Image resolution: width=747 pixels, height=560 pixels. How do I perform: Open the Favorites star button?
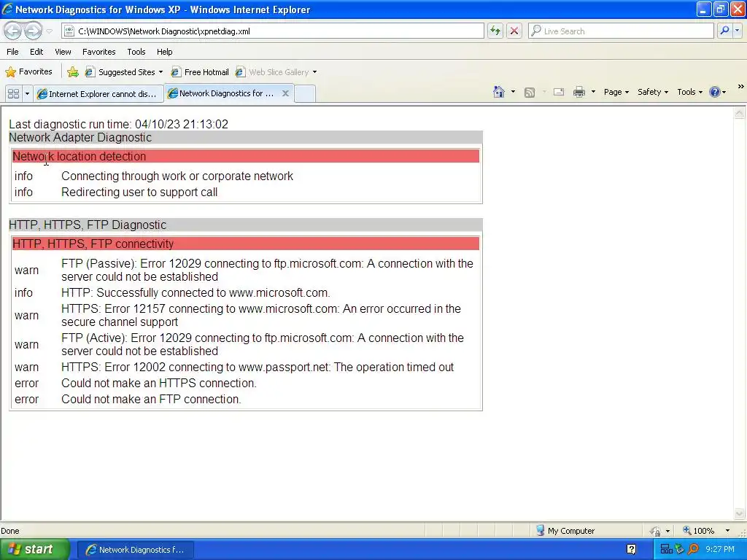pyautogui.click(x=28, y=72)
